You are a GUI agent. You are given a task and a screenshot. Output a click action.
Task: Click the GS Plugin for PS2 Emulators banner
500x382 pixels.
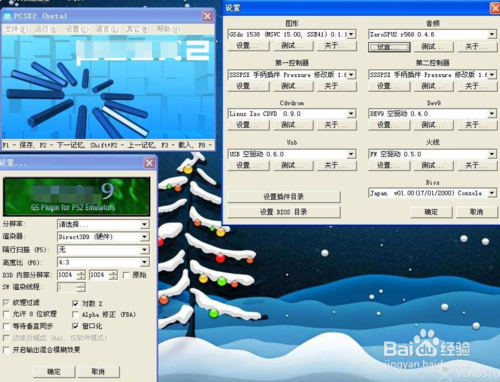(76, 197)
